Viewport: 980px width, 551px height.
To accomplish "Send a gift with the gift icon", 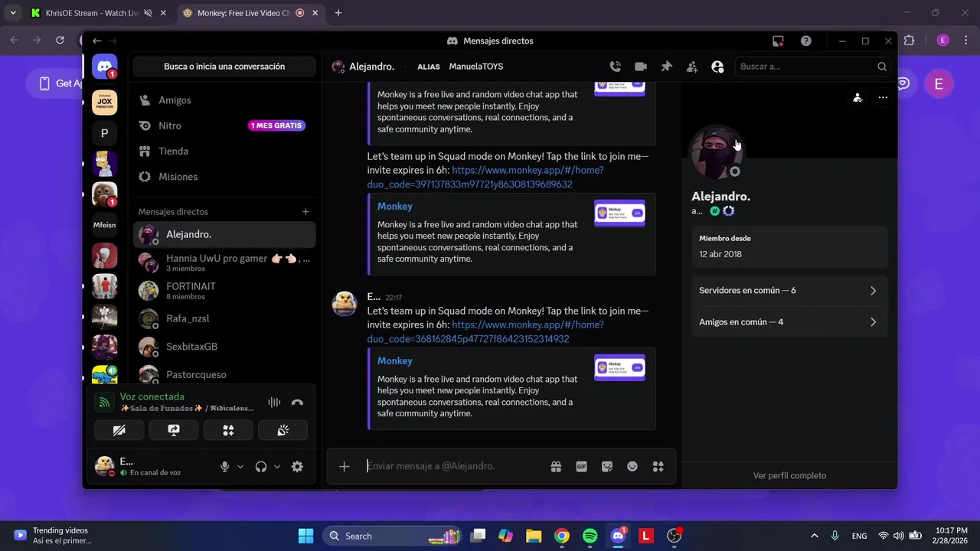I will tap(556, 467).
